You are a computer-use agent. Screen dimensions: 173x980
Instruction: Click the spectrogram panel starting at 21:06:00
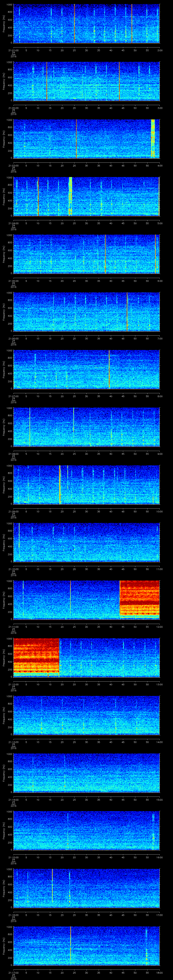[x=86, y=312]
